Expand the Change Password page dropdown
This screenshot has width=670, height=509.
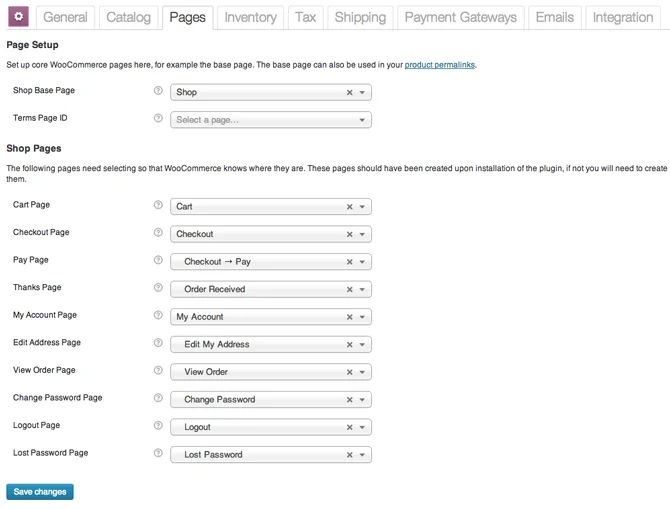pos(362,400)
